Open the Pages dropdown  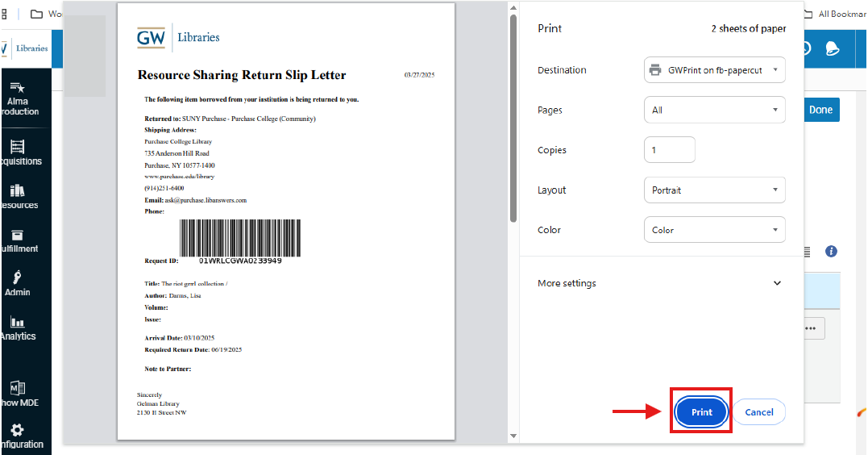[714, 110]
